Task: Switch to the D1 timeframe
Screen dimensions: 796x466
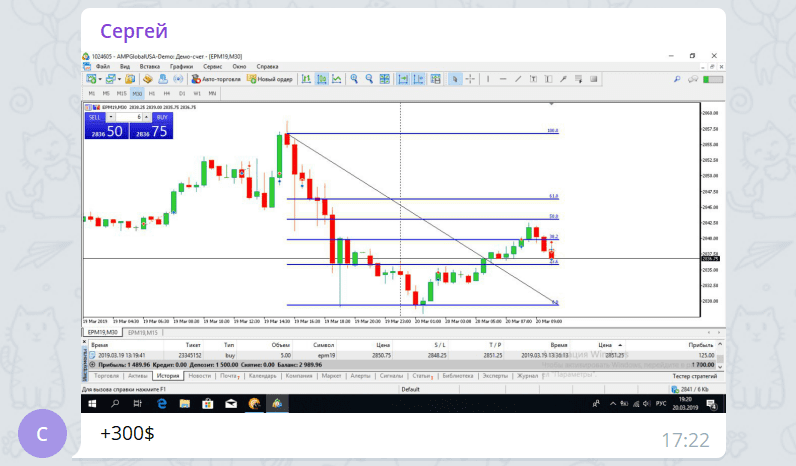Action: 182,93
